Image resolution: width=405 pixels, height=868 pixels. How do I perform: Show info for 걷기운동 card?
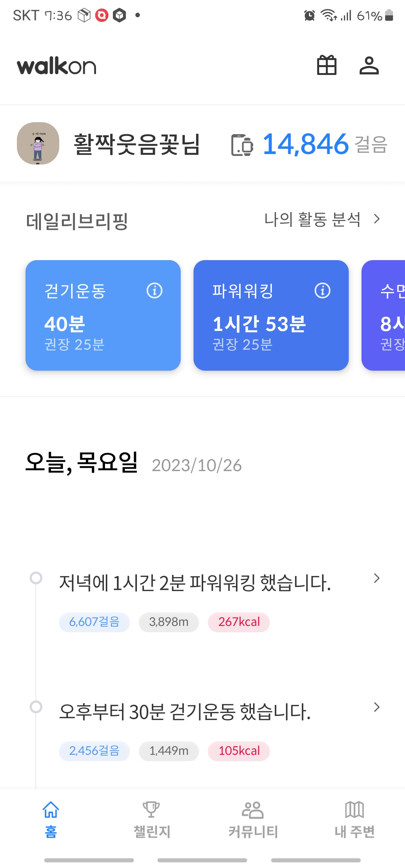(x=154, y=290)
